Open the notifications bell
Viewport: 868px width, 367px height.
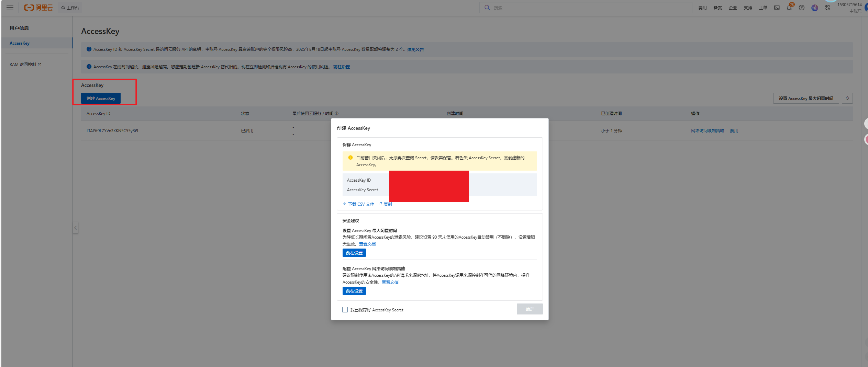(x=789, y=8)
